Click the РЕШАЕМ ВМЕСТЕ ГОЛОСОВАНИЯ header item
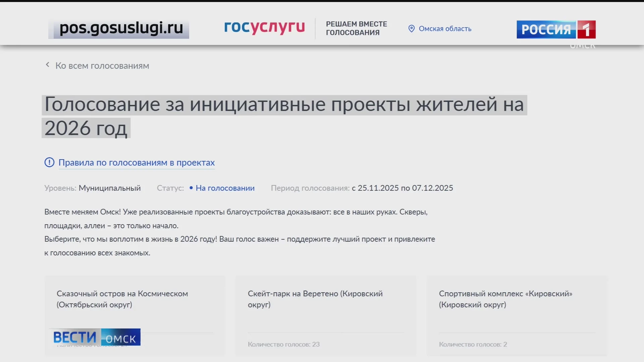Screen dimensions: 644x362 pos(356,28)
